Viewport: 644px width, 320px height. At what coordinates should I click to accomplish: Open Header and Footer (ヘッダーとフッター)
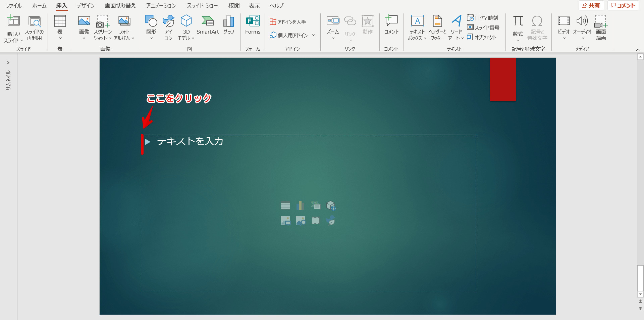pos(437,29)
